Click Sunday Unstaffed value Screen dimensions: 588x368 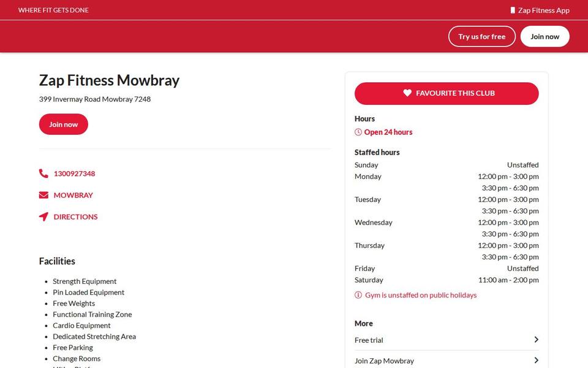tap(522, 165)
